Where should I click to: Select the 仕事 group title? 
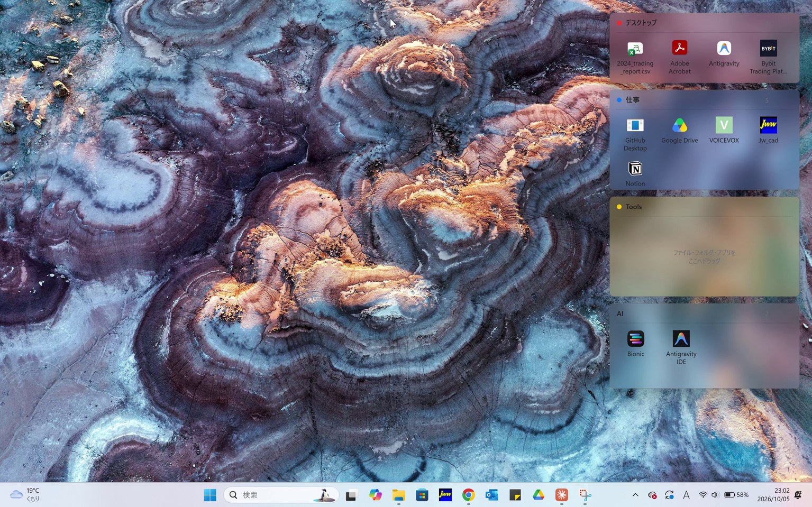(633, 99)
